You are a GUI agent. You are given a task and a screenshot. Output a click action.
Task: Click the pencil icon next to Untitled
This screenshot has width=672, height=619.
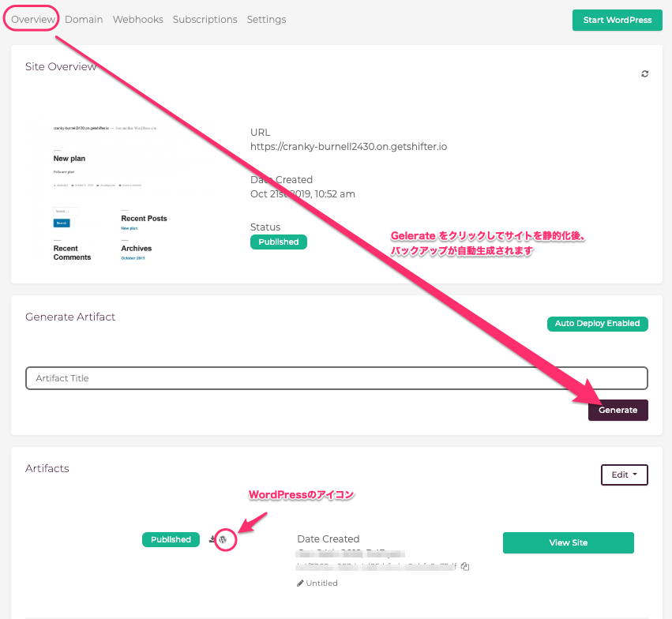(300, 583)
